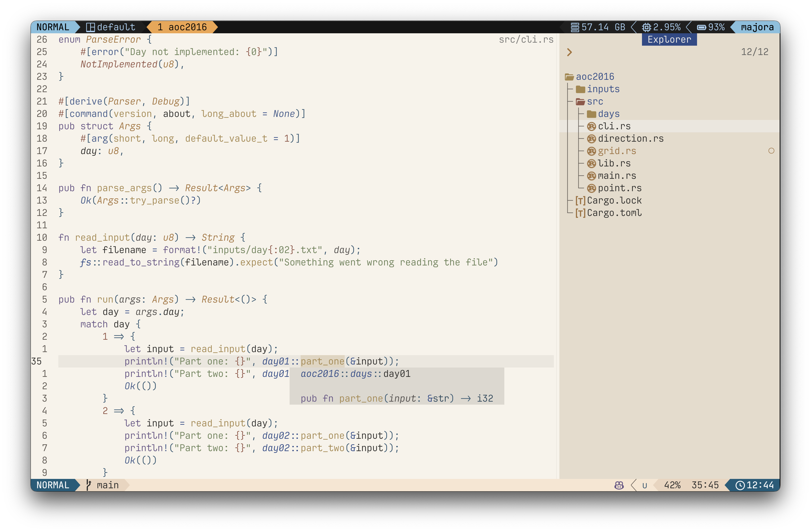Click the git branch icon beside main
Screen dimensions: 811x532
tap(89, 485)
